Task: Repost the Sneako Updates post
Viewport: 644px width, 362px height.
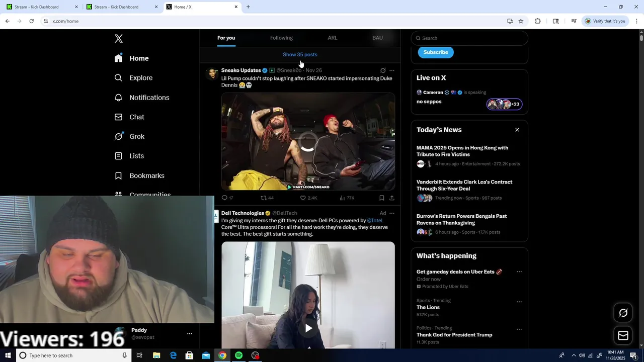Action: tap(267, 198)
